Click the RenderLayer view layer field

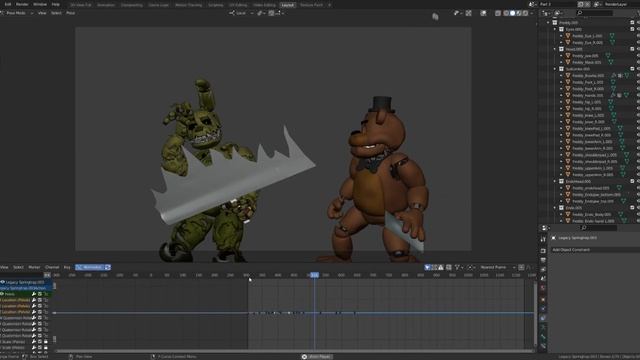pos(619,4)
